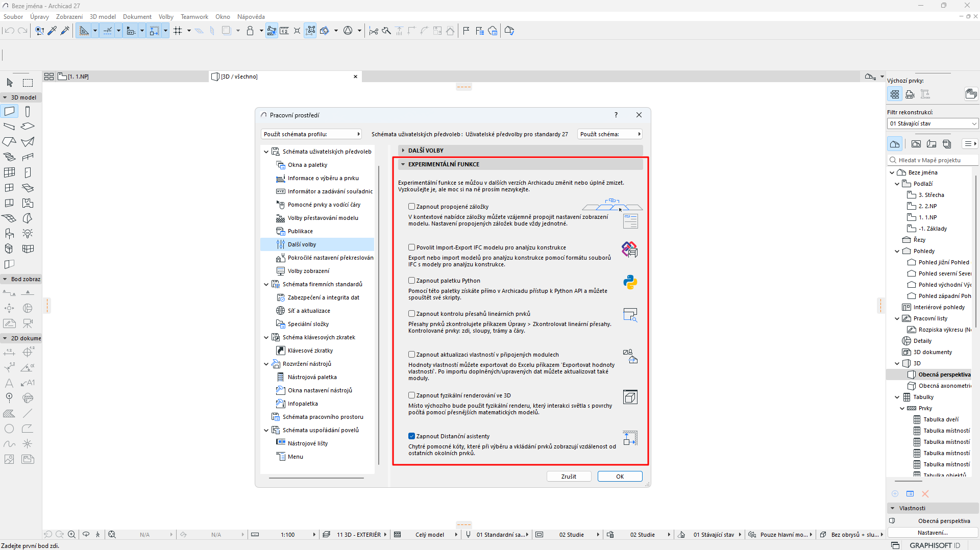Open the Filtr rekonstrukcí dropdown

pyautogui.click(x=933, y=123)
